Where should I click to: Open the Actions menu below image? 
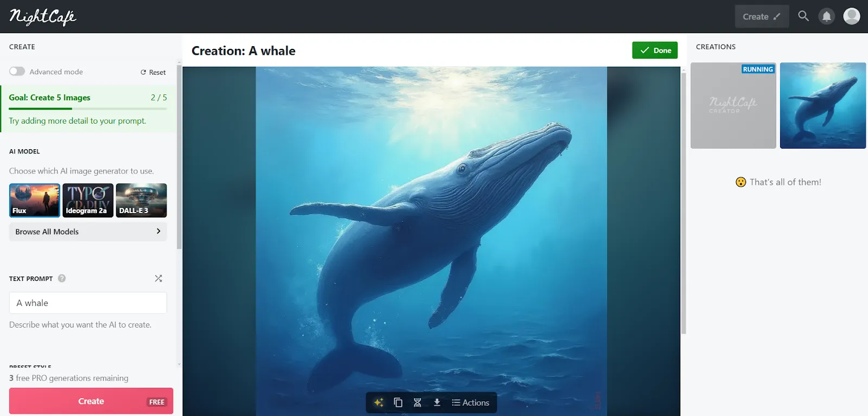(x=471, y=402)
